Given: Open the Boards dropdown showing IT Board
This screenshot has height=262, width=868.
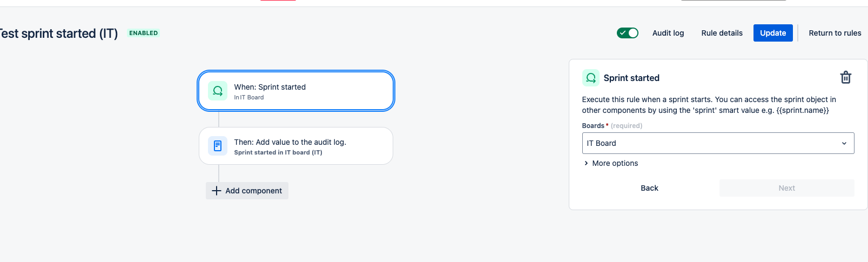Looking at the screenshot, I should (x=718, y=143).
